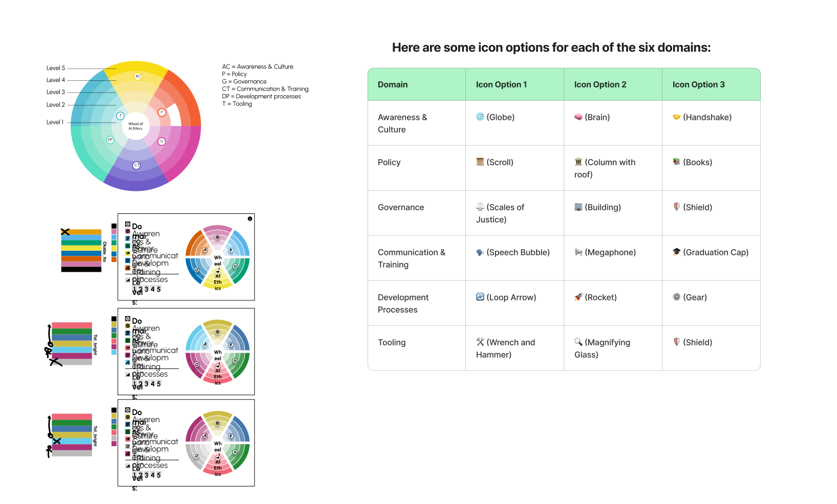Select the Brain emoji icon

pos(578,117)
